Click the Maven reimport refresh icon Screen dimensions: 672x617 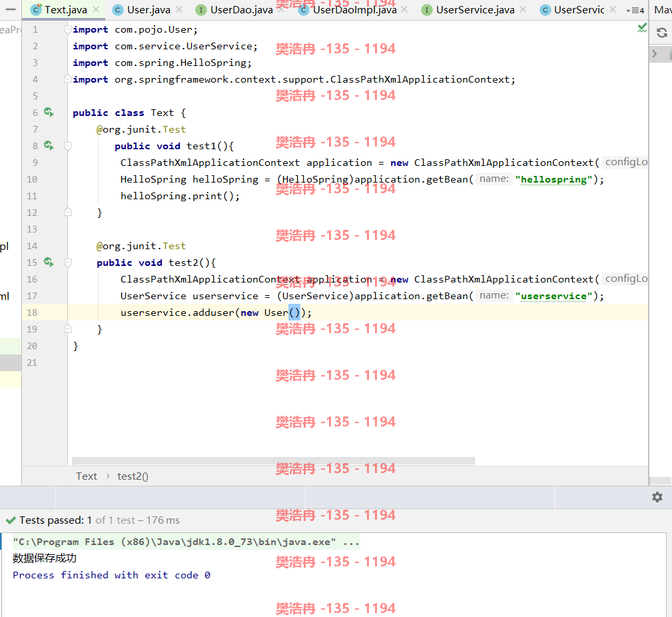point(662,33)
